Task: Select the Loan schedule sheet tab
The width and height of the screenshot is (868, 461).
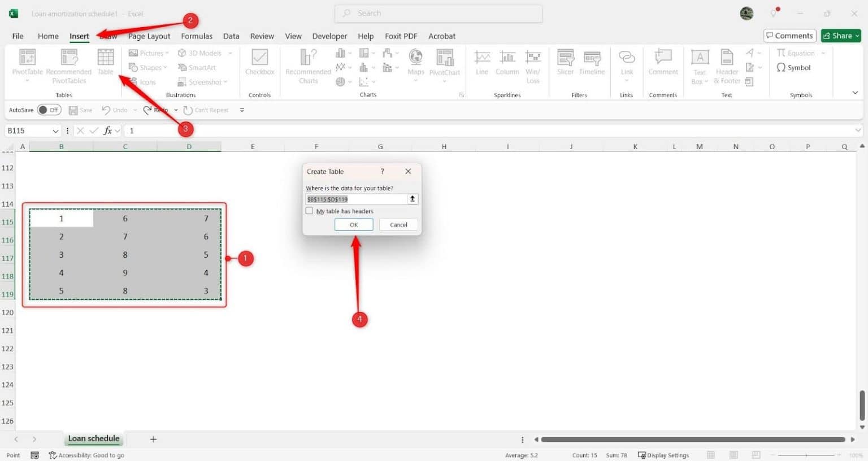Action: pyautogui.click(x=93, y=438)
